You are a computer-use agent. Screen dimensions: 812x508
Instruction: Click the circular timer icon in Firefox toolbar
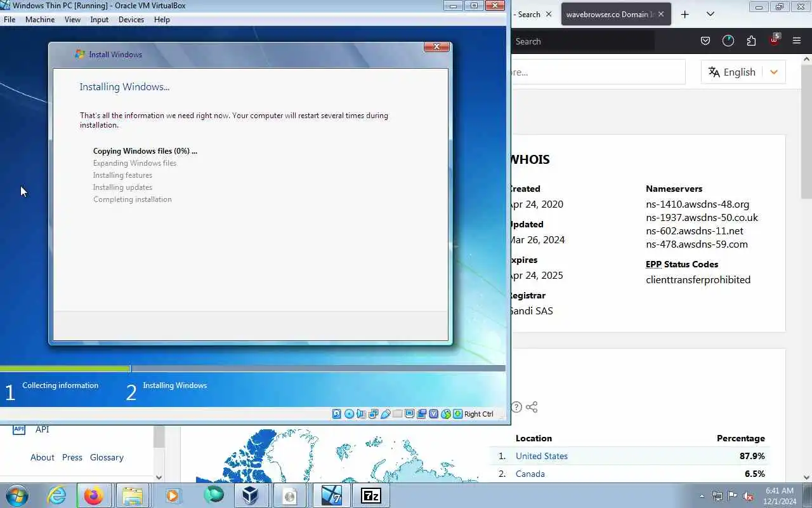pos(728,41)
